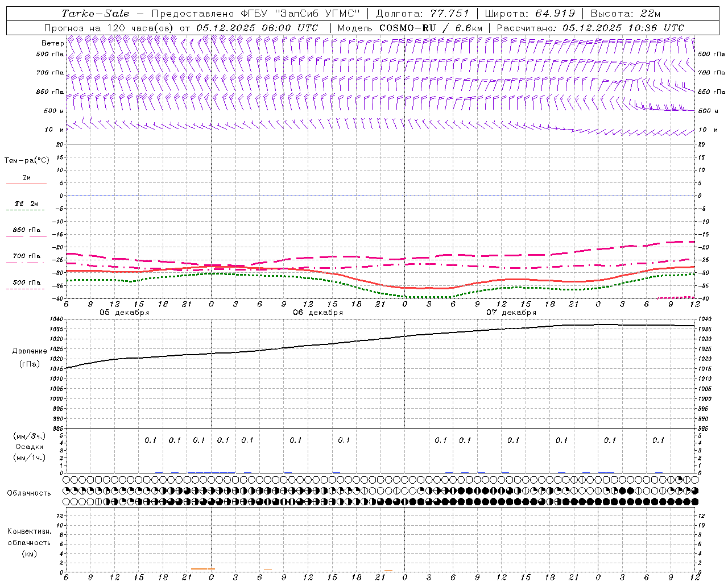Screen dimensions: 728x582
Task: Select the "Долгота: 77.751" longitude text
Action: [423, 14]
